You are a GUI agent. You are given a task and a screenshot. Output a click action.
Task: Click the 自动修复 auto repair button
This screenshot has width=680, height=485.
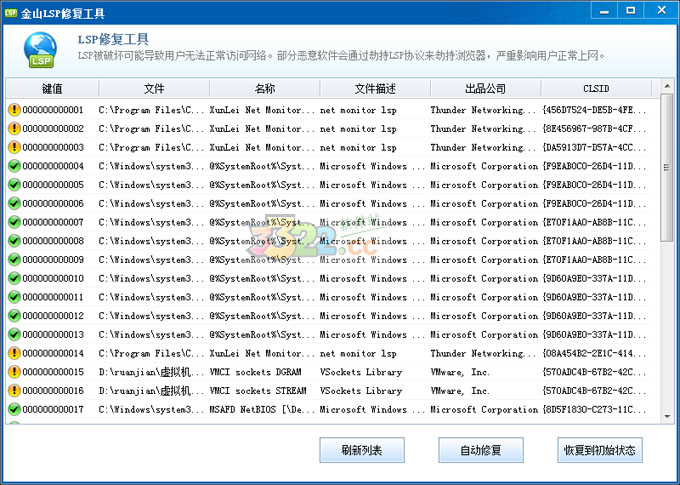tap(481, 450)
